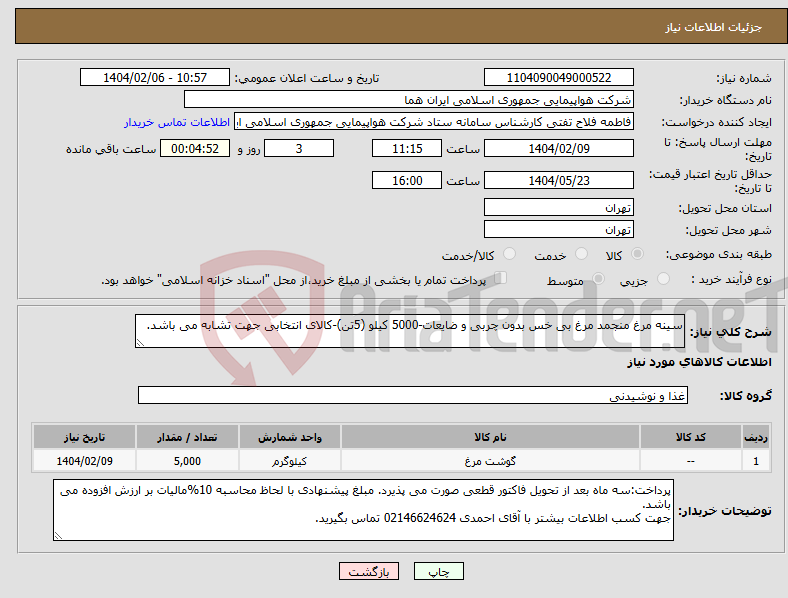
Task: Click the price validity time 16:00 field
Action: [407, 180]
